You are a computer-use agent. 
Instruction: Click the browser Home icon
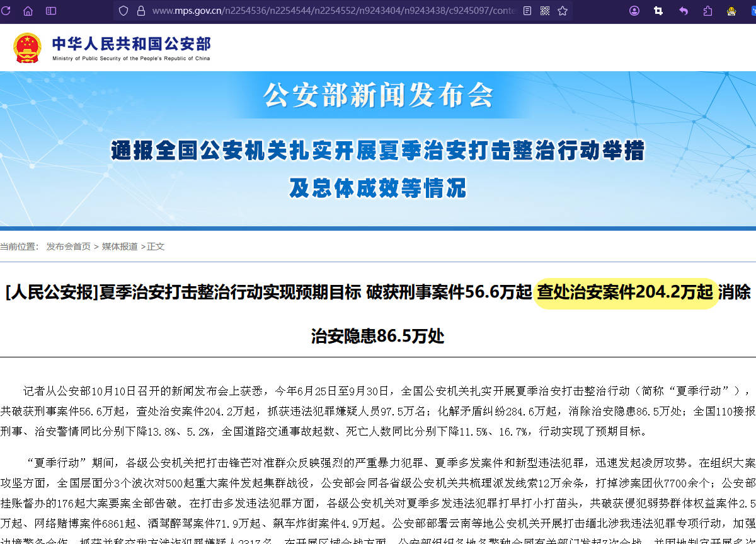click(x=28, y=10)
